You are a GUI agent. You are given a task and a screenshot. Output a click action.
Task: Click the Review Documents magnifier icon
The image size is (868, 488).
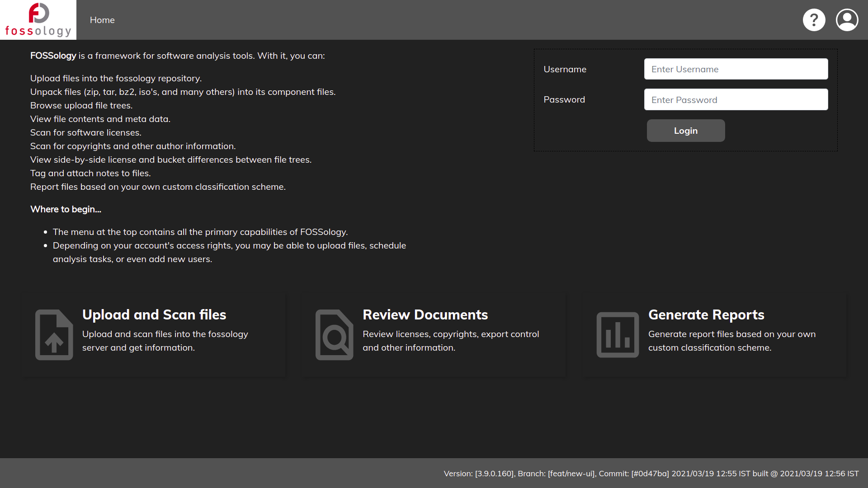coord(334,335)
